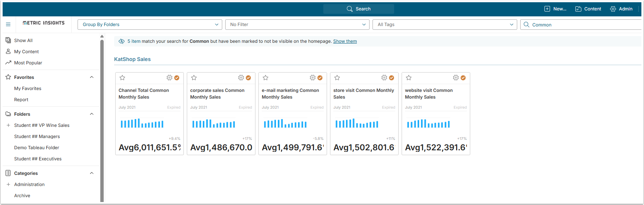Click the New... button
Viewport: 644px width, 205px height.
point(555,9)
